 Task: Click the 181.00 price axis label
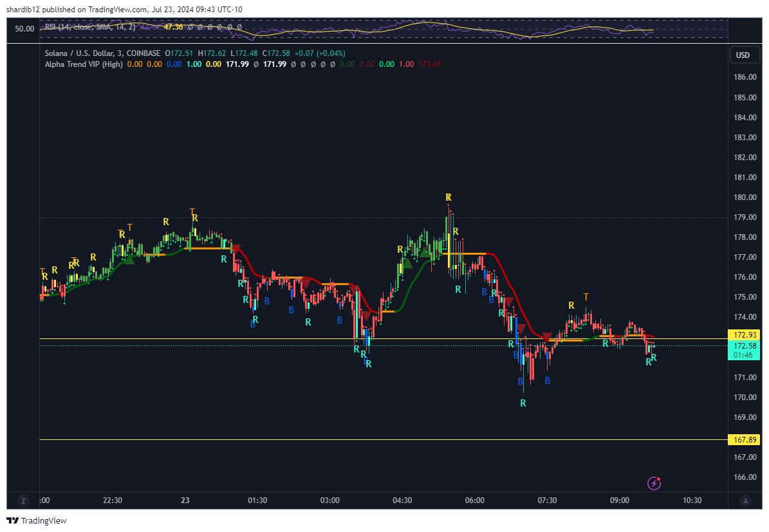click(745, 178)
